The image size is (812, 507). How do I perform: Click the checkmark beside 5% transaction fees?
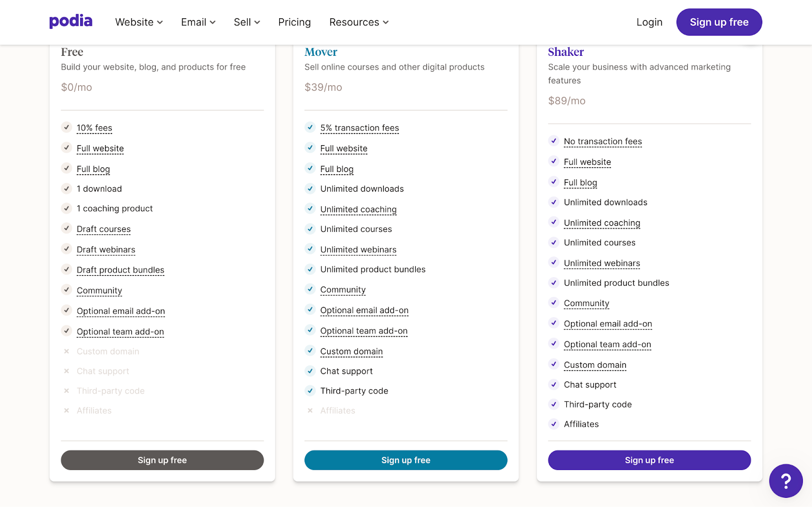pyautogui.click(x=310, y=127)
